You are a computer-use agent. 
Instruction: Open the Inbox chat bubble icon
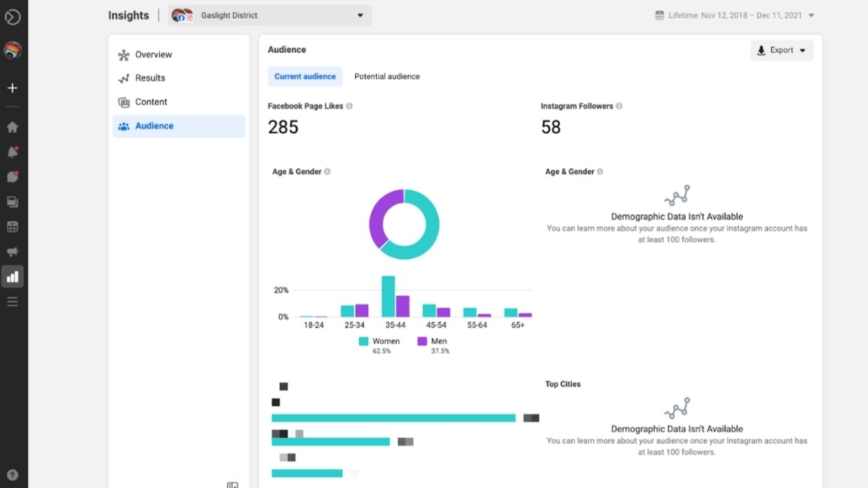tap(12, 177)
